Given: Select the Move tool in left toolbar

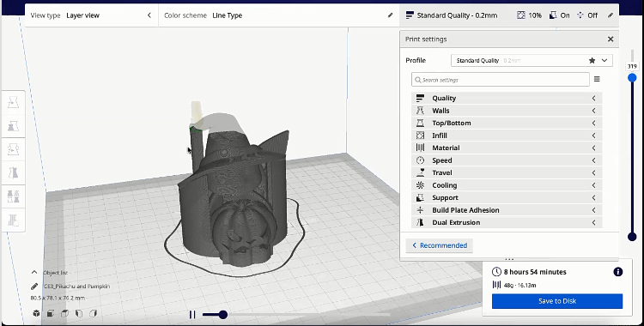Looking at the screenshot, I should point(13,102).
